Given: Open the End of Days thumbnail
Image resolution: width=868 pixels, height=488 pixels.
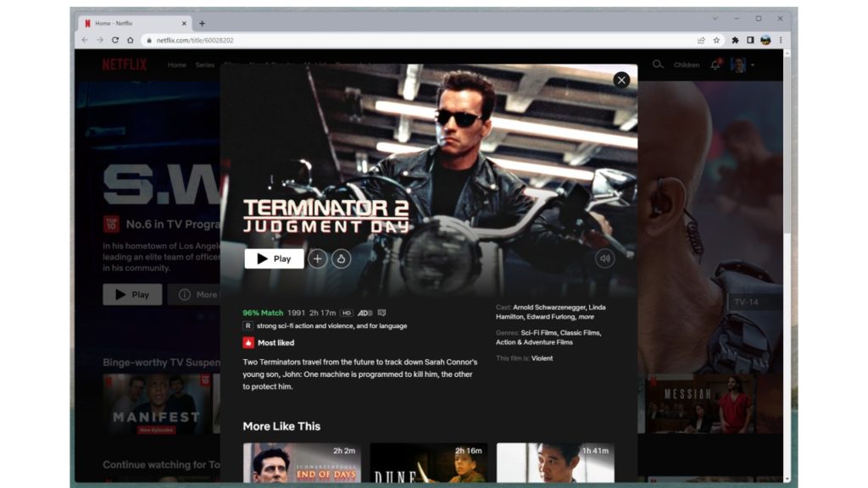Looking at the screenshot, I should (302, 463).
